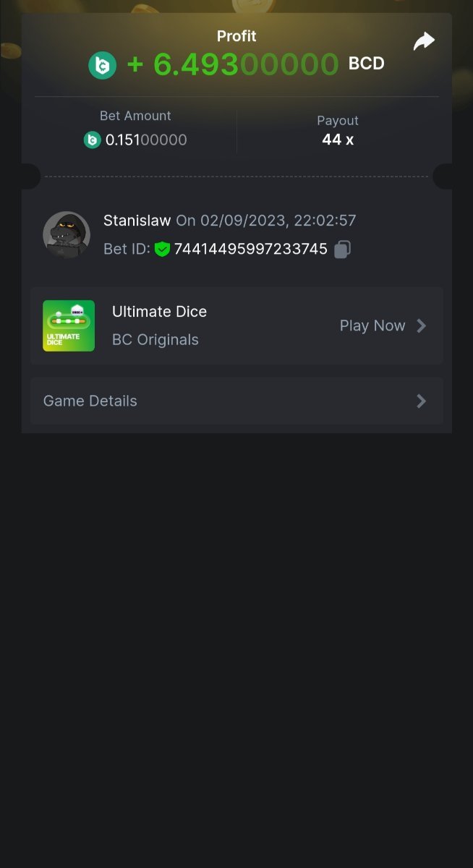
Task: Click the 44 x payout value
Action: coord(338,140)
